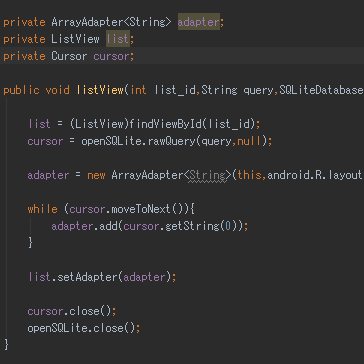Click the 'rawQuery' method call
The height and width of the screenshot is (364, 364).
click(172, 141)
